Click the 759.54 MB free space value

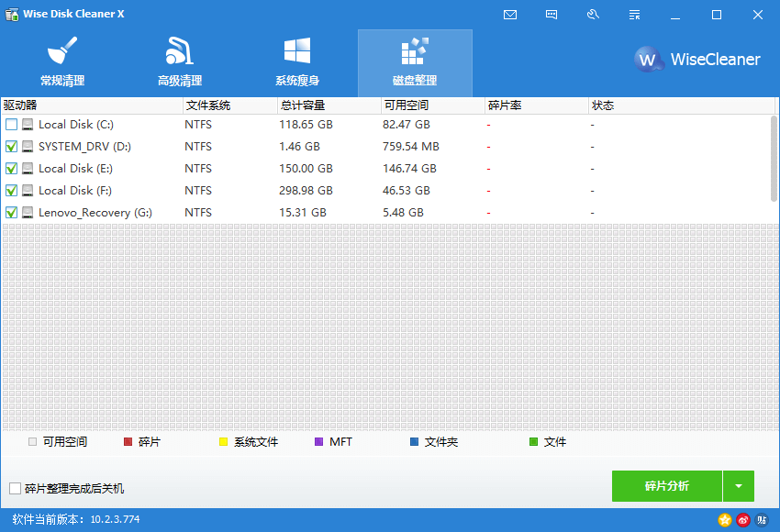[x=411, y=146]
